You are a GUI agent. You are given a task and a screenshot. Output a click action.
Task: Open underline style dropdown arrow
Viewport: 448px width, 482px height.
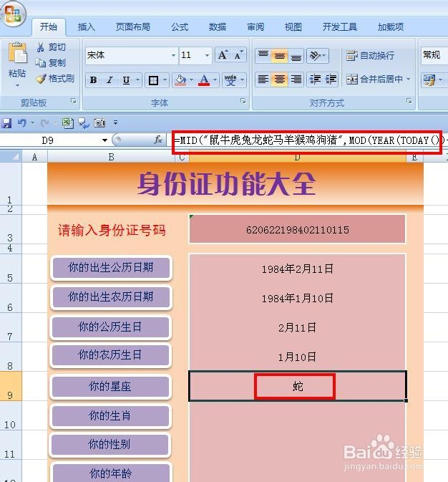coord(137,80)
